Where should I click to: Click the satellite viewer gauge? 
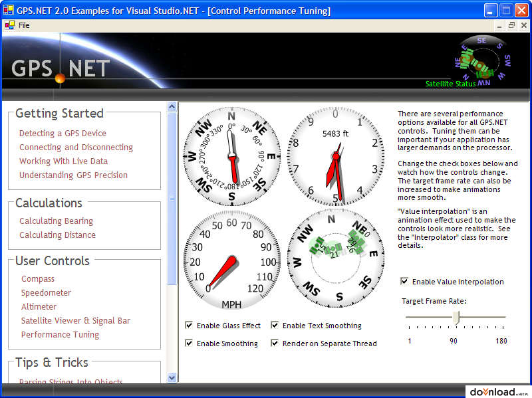click(336, 258)
